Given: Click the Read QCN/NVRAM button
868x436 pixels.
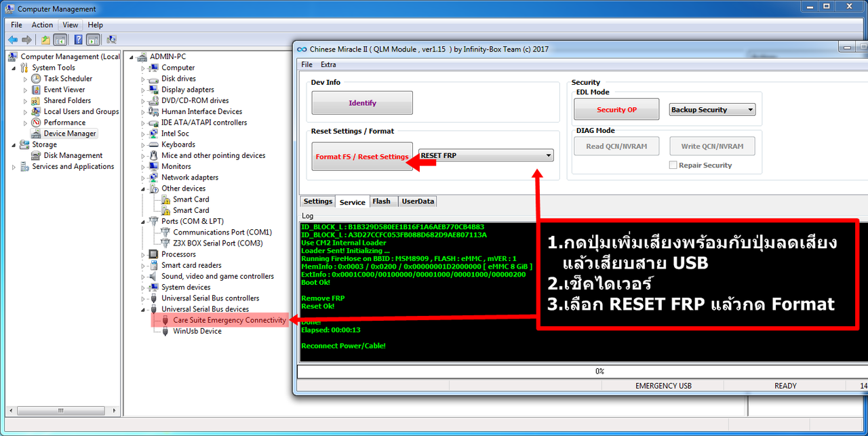Looking at the screenshot, I should coord(616,146).
